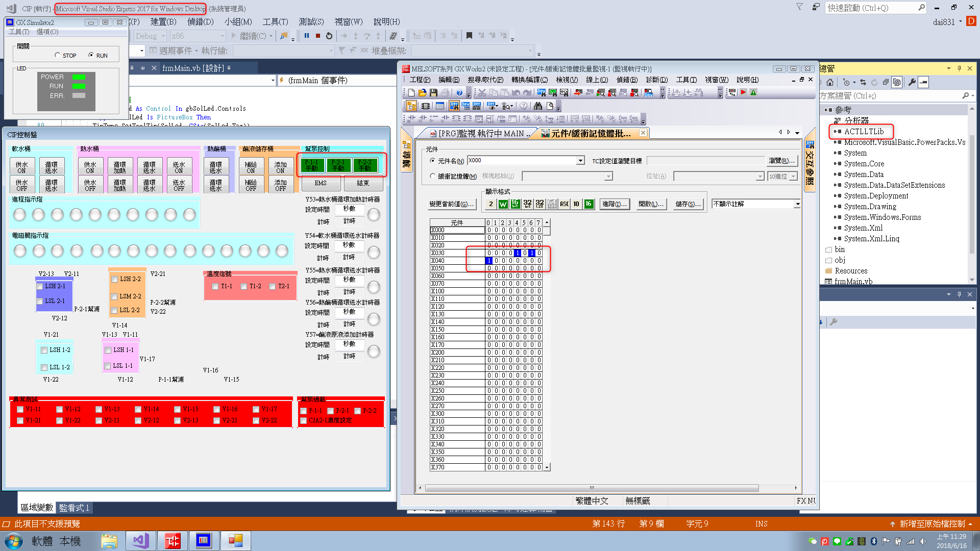Tick the T1-1 temperature signal checkbox
The width and height of the screenshot is (980, 551).
(215, 287)
